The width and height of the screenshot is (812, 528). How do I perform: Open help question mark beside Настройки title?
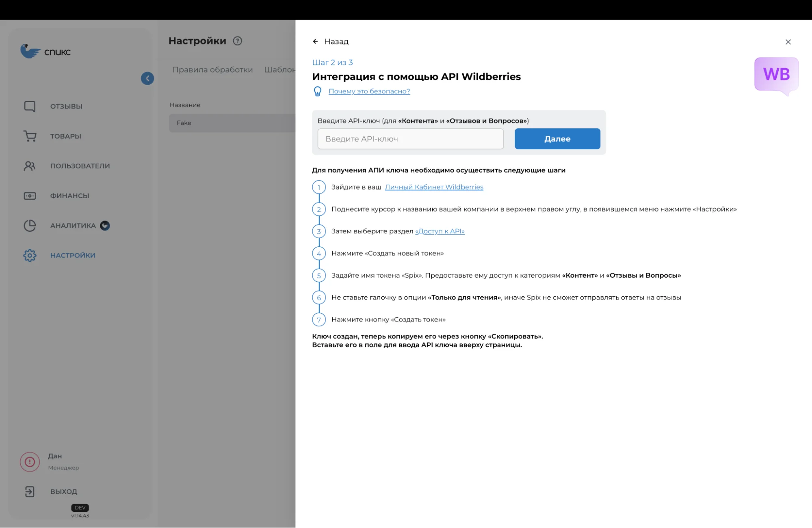pyautogui.click(x=238, y=41)
